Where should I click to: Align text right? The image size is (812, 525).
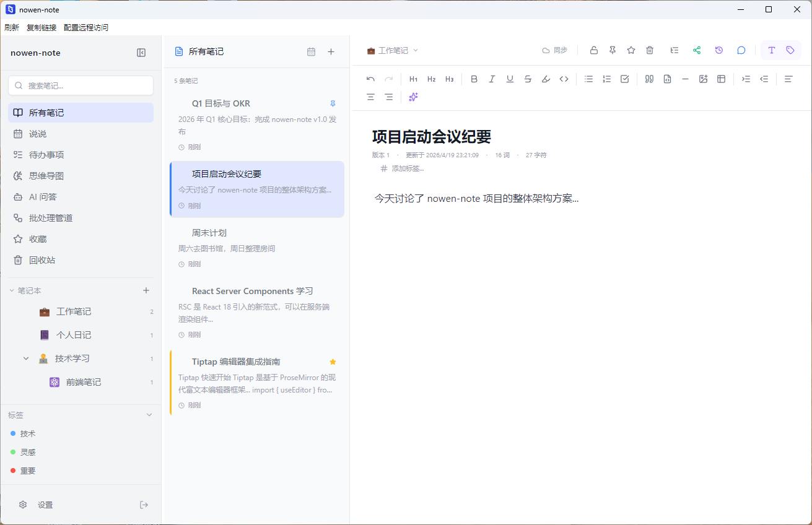click(x=388, y=97)
